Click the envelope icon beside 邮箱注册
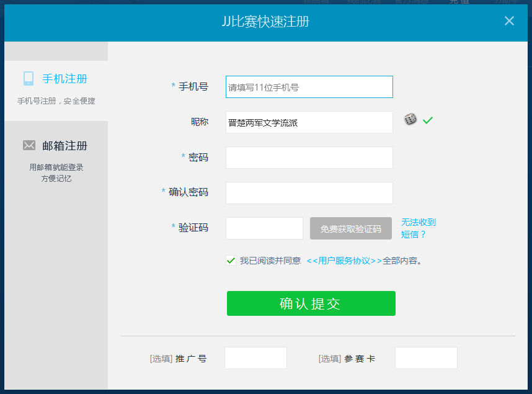This screenshot has height=394, width=532. pos(29,145)
